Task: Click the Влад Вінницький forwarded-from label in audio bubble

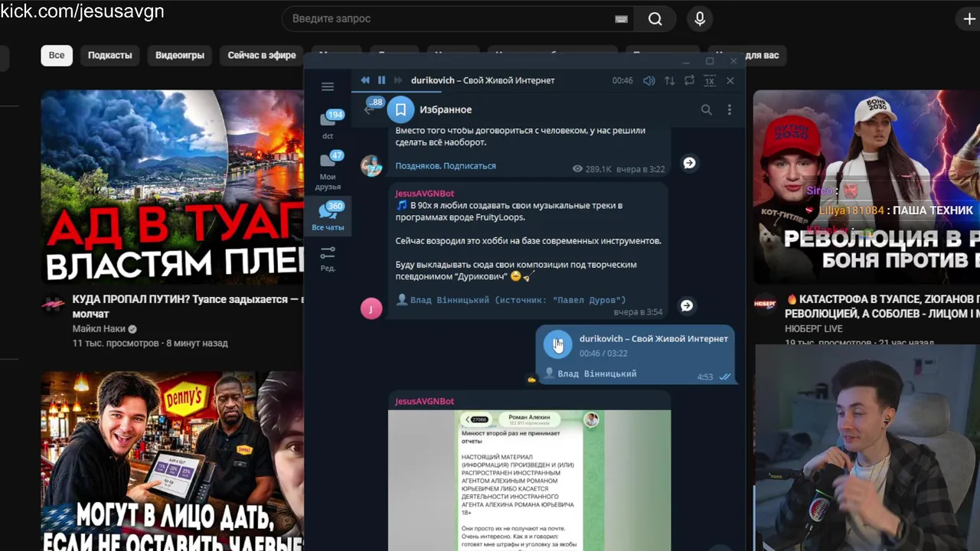Action: [590, 373]
